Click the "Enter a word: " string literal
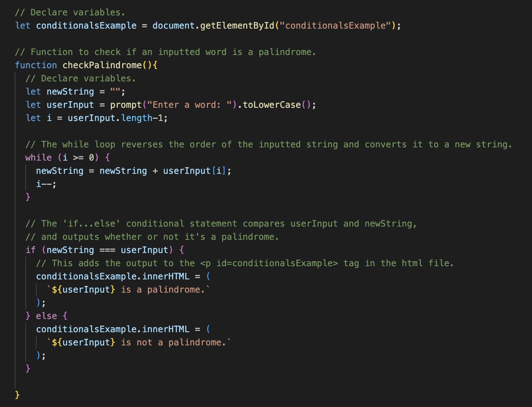The height and width of the screenshot is (407, 532). coord(189,105)
